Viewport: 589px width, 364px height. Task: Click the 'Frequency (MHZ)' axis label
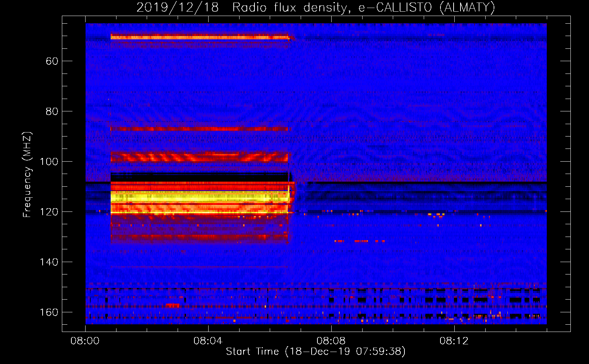point(27,174)
